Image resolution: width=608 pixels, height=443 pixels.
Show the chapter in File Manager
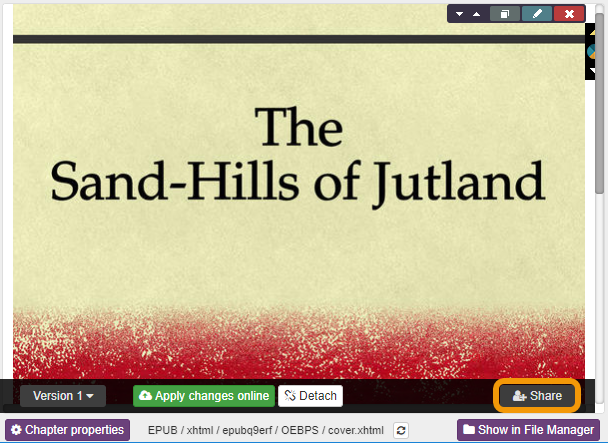pyautogui.click(x=528, y=430)
